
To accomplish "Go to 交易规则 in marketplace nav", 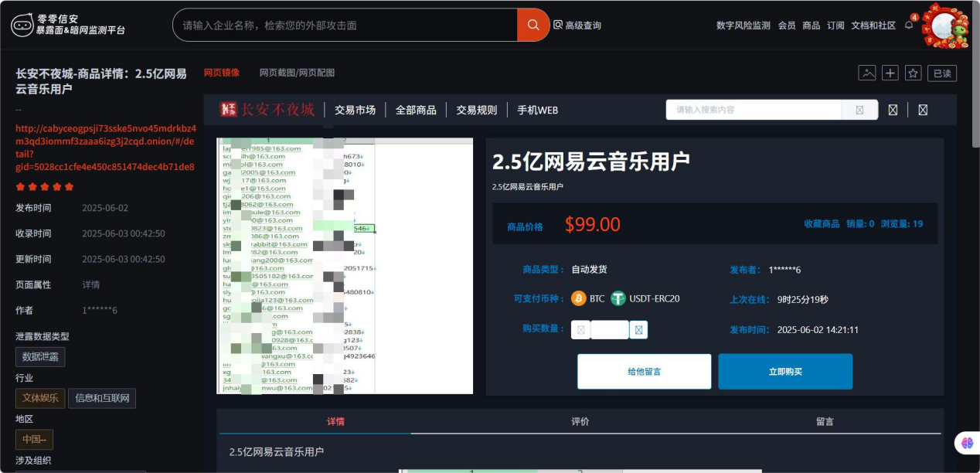I will (476, 110).
